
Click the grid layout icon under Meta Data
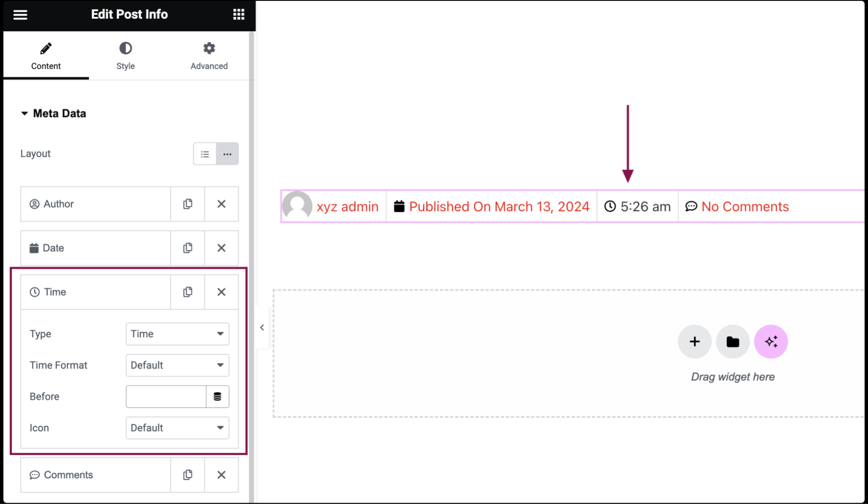pos(227,154)
